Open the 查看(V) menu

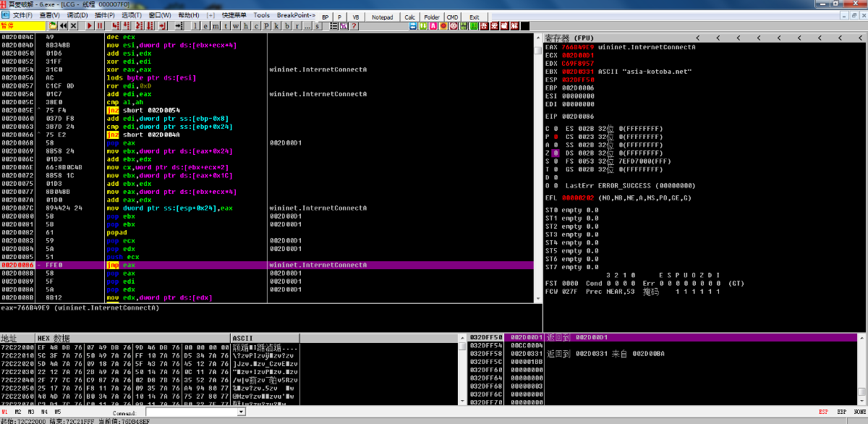[x=50, y=15]
